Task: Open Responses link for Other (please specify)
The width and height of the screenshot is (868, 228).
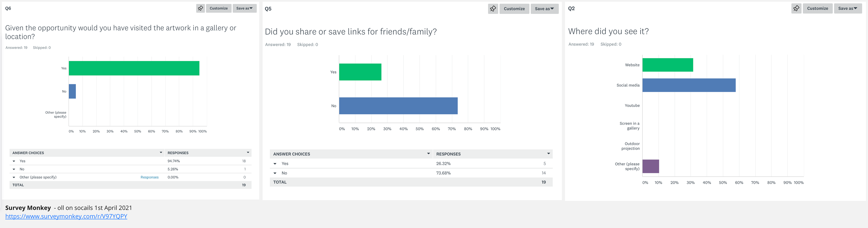Action: (149, 177)
